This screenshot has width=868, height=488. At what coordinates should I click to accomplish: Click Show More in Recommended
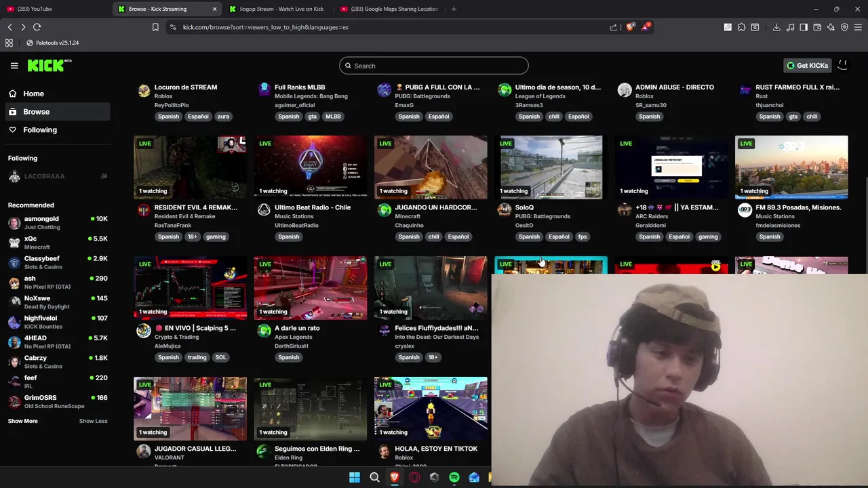[23, 421]
